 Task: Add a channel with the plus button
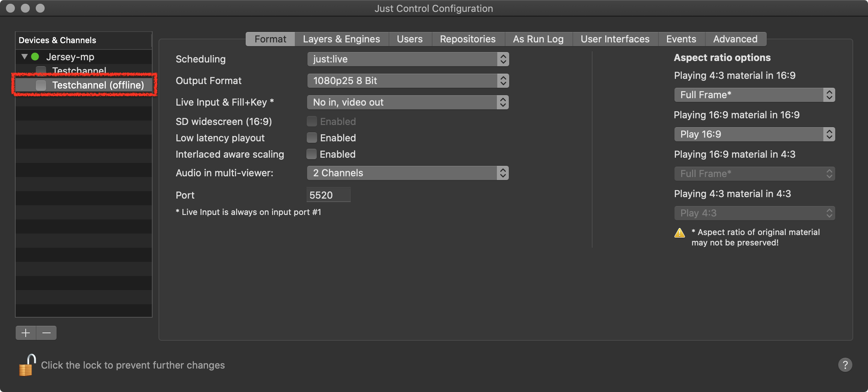pyautogui.click(x=26, y=333)
